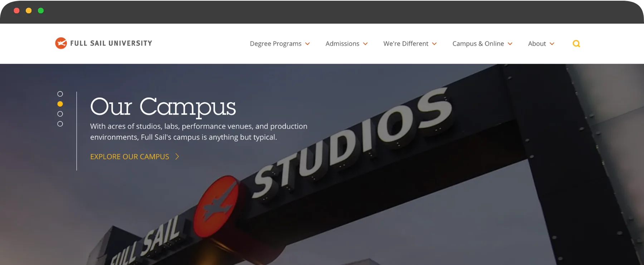Select the first carousel slide dot
Image resolution: width=644 pixels, height=265 pixels.
pos(60,94)
